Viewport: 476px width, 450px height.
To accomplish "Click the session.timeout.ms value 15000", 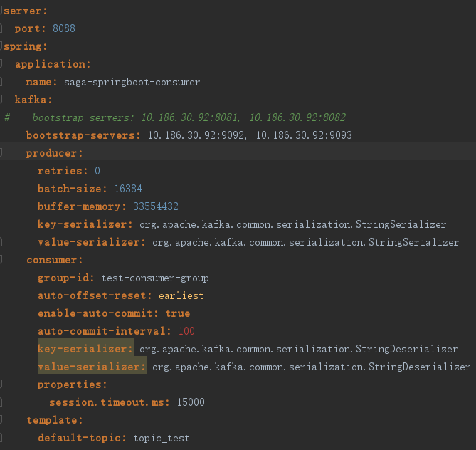I will tap(191, 402).
